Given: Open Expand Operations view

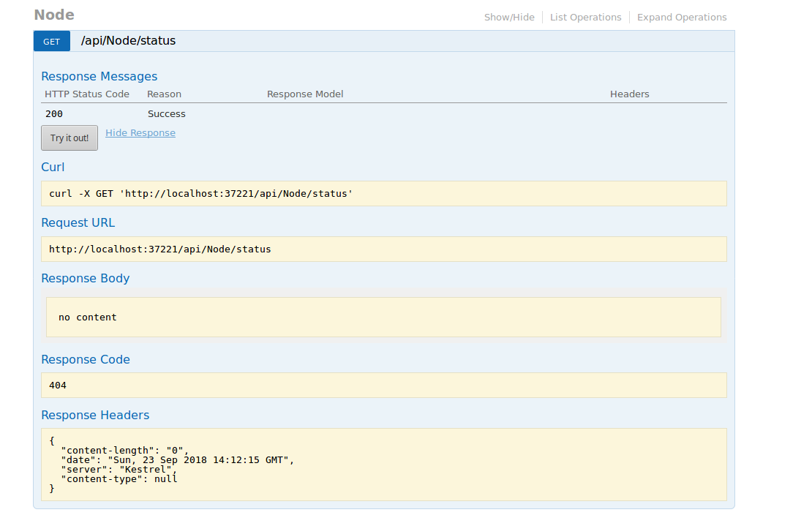Looking at the screenshot, I should pyautogui.click(x=681, y=17).
